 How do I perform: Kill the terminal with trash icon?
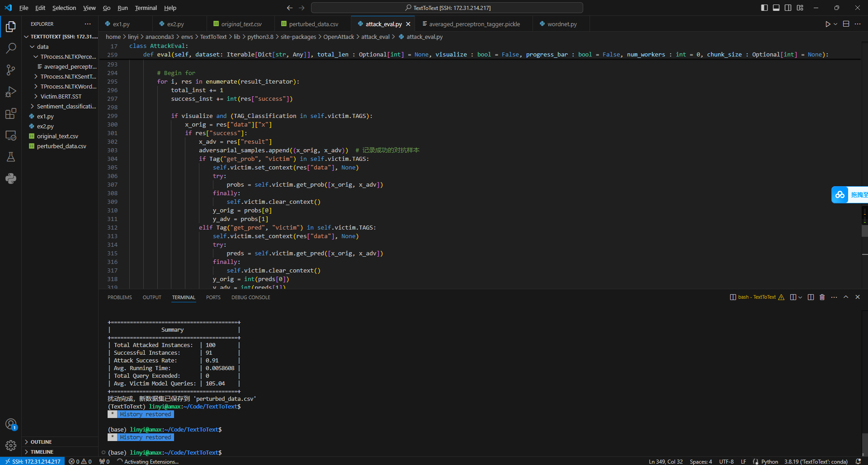[822, 297]
